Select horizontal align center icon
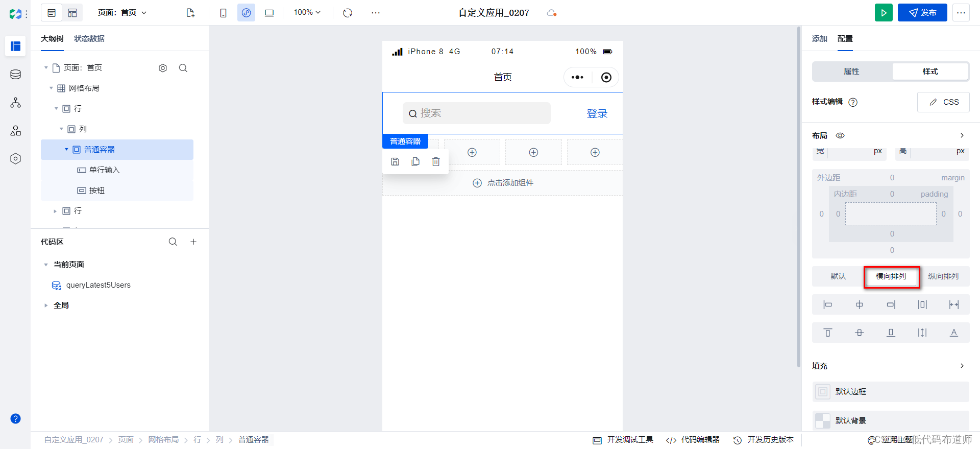The width and height of the screenshot is (980, 449). click(x=860, y=305)
